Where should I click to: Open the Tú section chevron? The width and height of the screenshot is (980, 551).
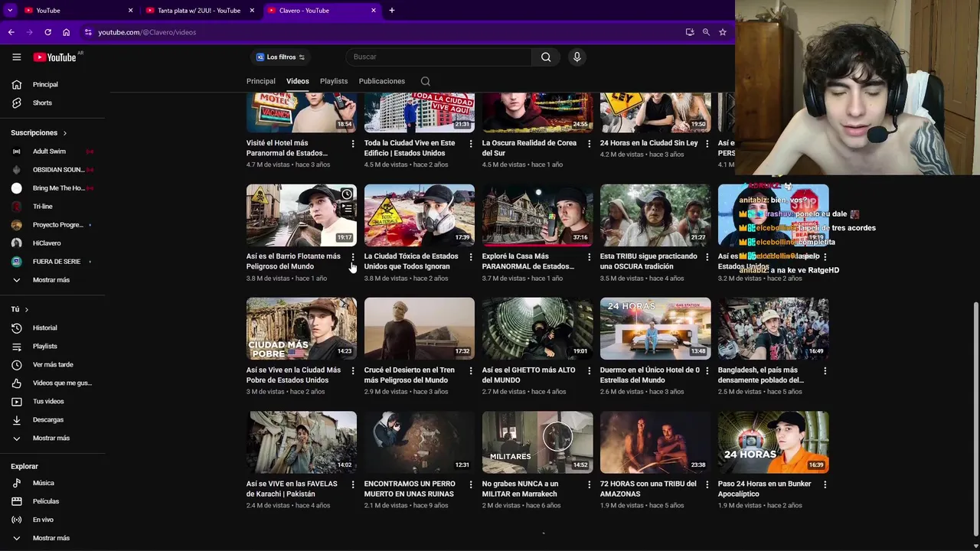click(x=26, y=309)
